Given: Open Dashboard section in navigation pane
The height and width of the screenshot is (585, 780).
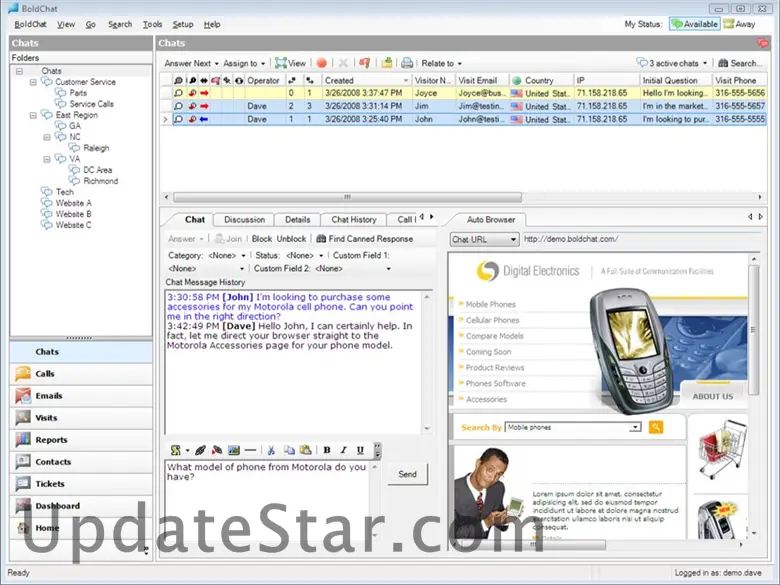Looking at the screenshot, I should (81, 506).
